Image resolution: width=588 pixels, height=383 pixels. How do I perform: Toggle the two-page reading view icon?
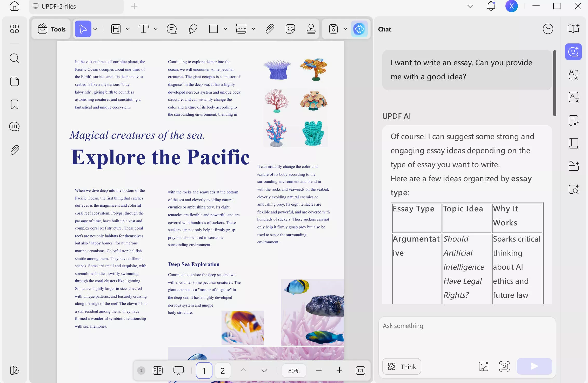[158, 371]
